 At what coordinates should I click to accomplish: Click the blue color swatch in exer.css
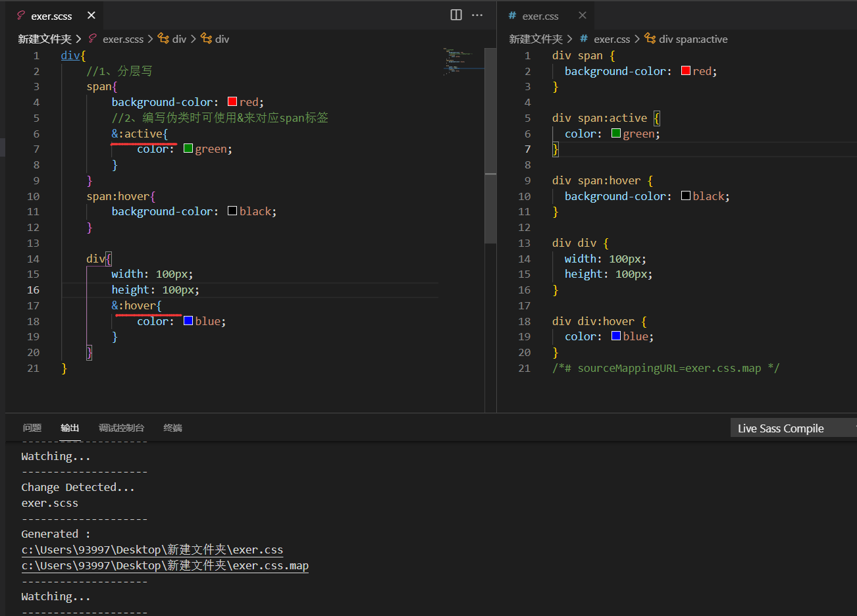[x=616, y=336]
